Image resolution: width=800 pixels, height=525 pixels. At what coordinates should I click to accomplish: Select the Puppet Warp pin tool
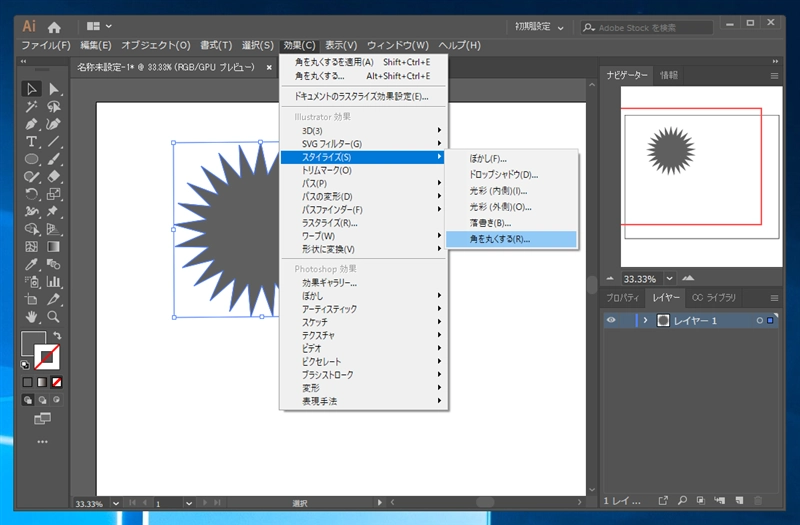tap(54, 211)
